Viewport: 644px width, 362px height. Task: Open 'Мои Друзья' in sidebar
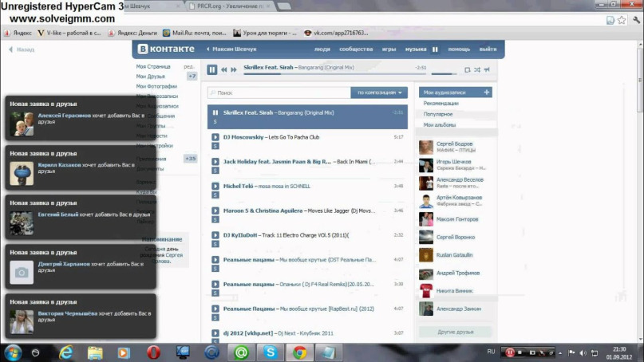(150, 77)
